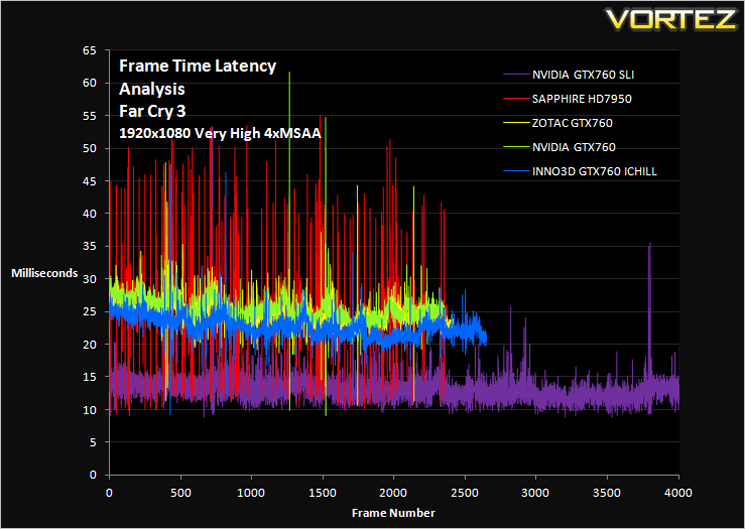Click the red legend line swatch
745x529 pixels.
pyautogui.click(x=516, y=99)
